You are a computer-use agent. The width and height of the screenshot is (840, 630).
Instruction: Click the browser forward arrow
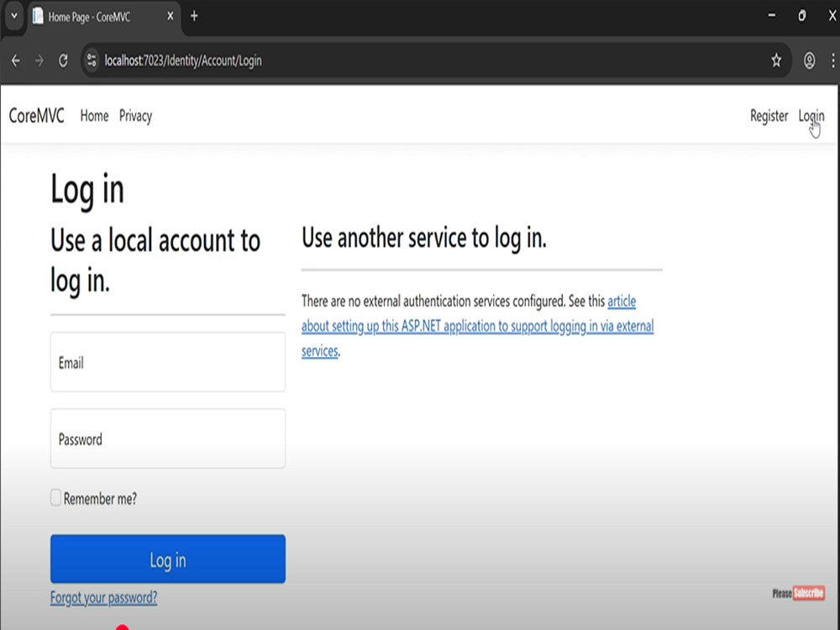(x=39, y=60)
